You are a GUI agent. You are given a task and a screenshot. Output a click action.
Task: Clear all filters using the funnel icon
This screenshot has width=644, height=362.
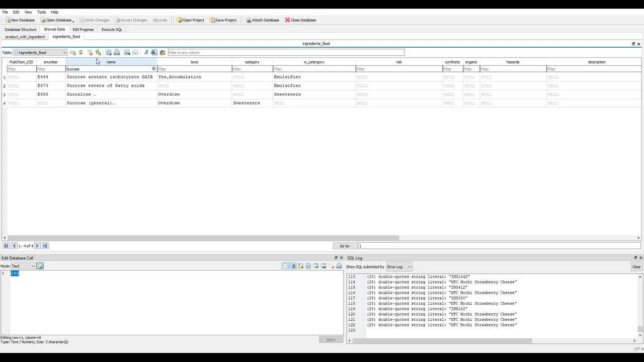click(90, 52)
